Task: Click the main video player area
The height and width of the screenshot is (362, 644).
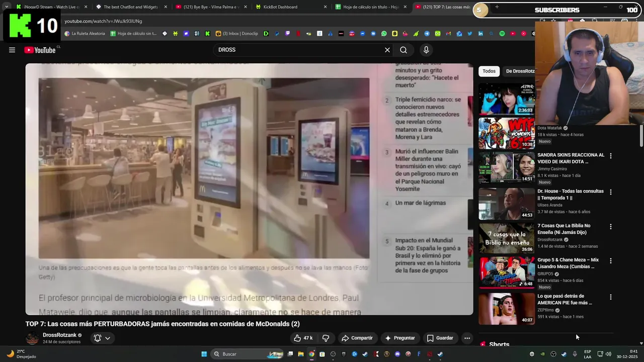Action: [249, 189]
